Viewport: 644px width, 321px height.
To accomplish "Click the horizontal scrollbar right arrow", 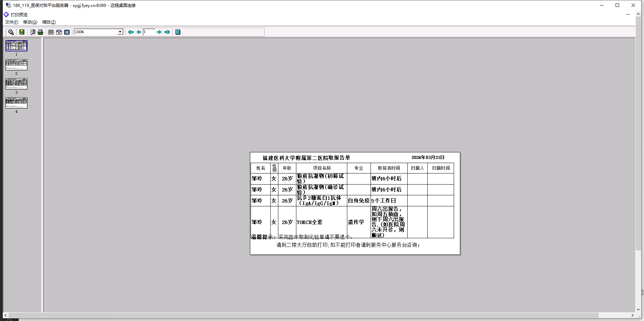I will pos(633,315).
